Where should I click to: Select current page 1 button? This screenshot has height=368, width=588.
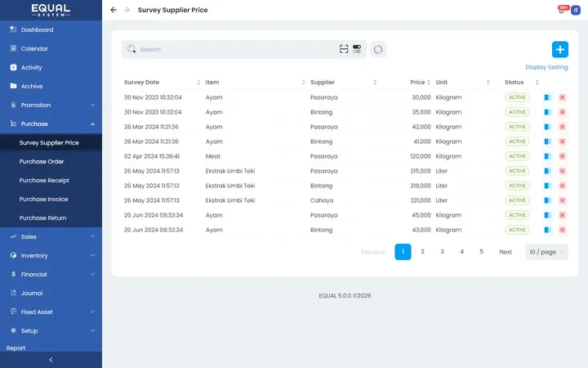pyautogui.click(x=403, y=252)
